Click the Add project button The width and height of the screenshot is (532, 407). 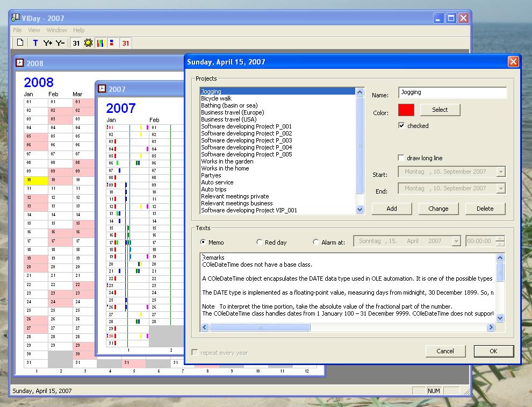click(392, 209)
